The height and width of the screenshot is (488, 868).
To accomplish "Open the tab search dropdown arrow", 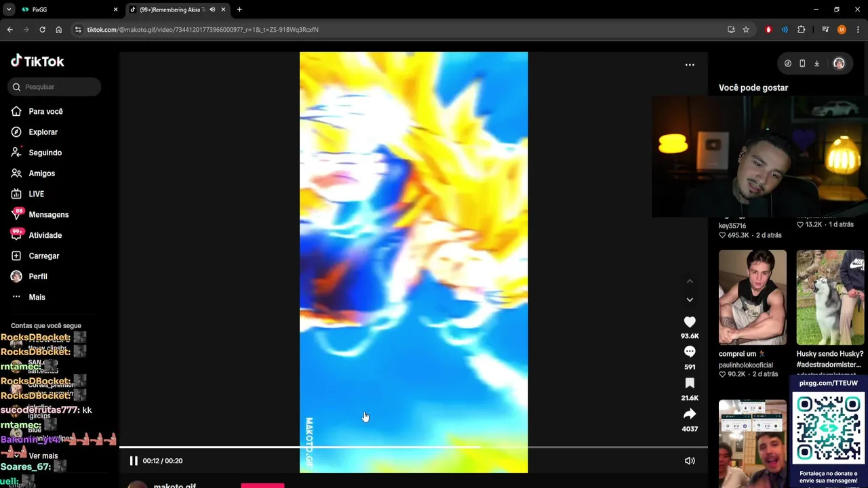I will pos(9,9).
